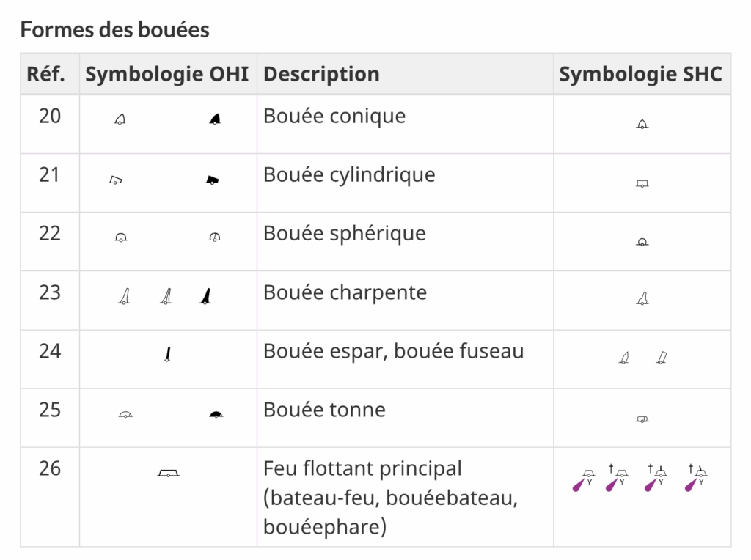Click the "Symbologie OHI" column header
751x560 pixels.
point(167,74)
